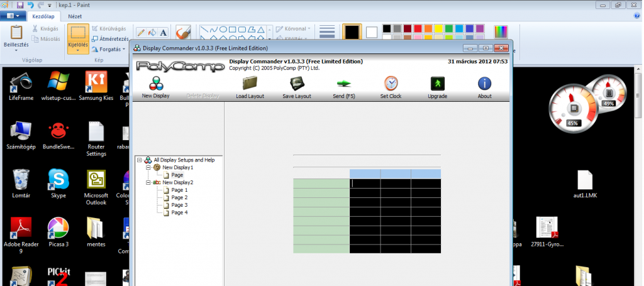Open the Load Layout tool

point(250,84)
